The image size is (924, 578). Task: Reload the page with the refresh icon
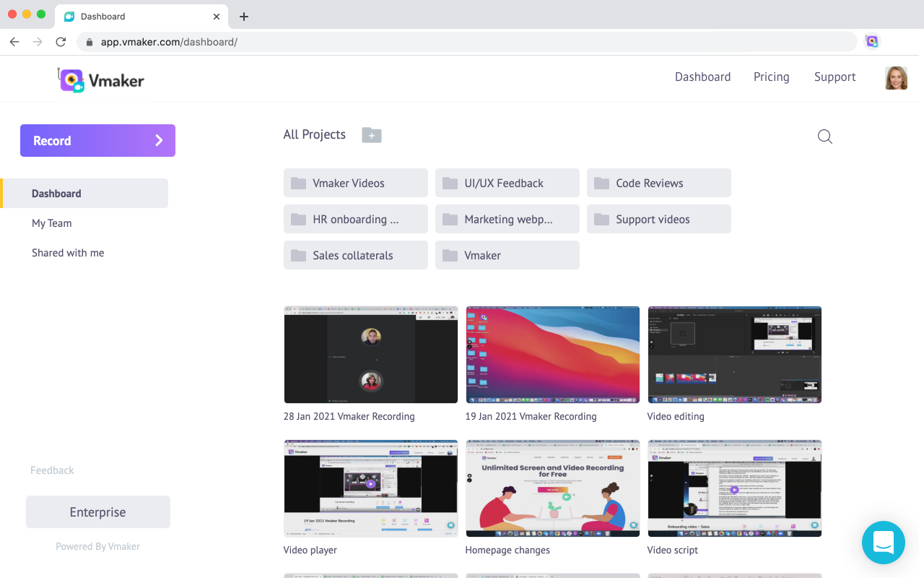tap(61, 42)
